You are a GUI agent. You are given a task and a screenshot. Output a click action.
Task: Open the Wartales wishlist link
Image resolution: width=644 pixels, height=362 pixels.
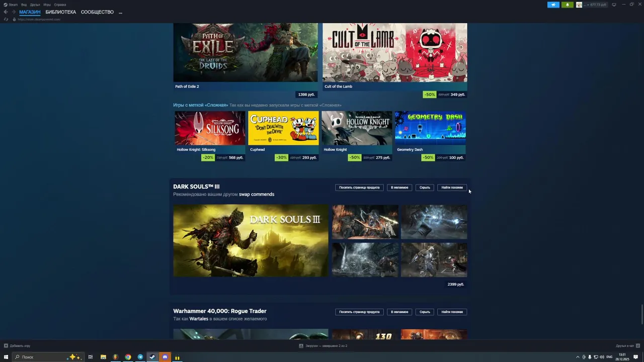[199, 319]
